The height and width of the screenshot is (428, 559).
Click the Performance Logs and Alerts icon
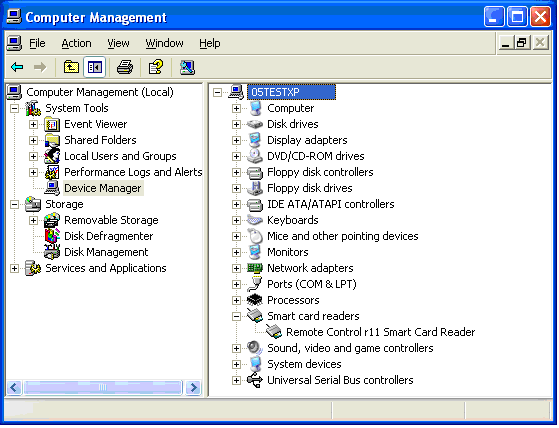click(x=52, y=172)
